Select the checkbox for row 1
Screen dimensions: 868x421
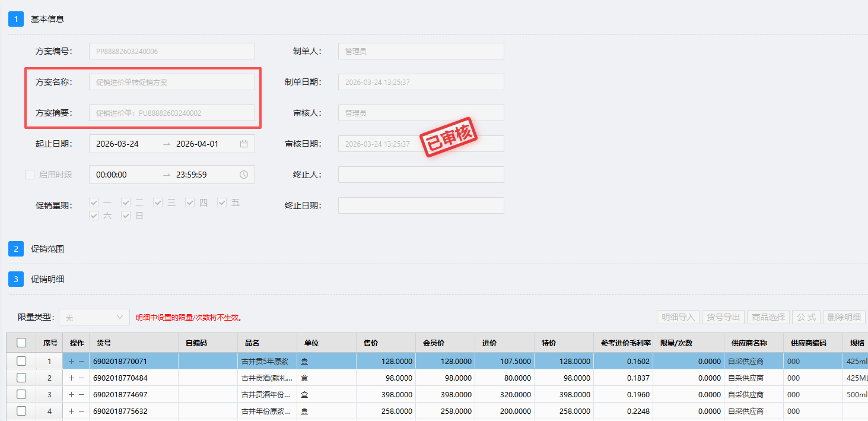point(21,361)
